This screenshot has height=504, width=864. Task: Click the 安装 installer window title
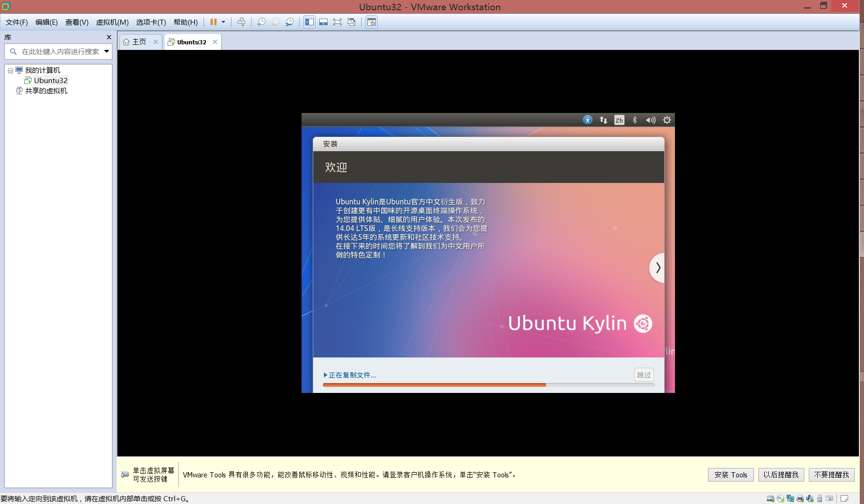[330, 144]
